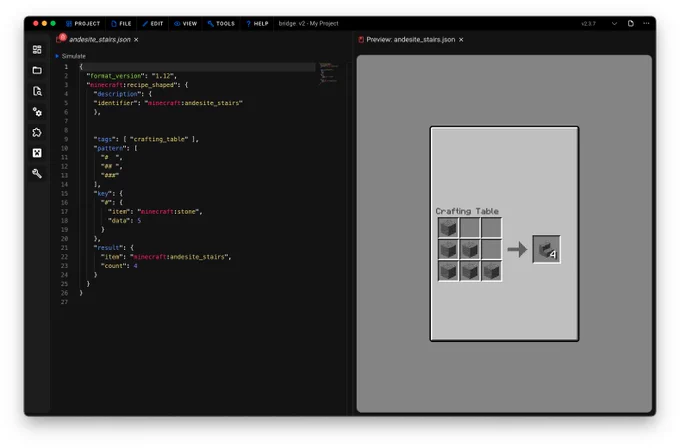
Task: Click the creeper face sidebar icon
Action: tap(37, 153)
